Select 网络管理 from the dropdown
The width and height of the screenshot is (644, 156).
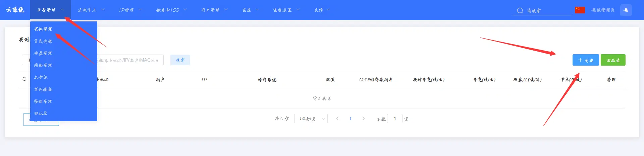tap(43, 65)
